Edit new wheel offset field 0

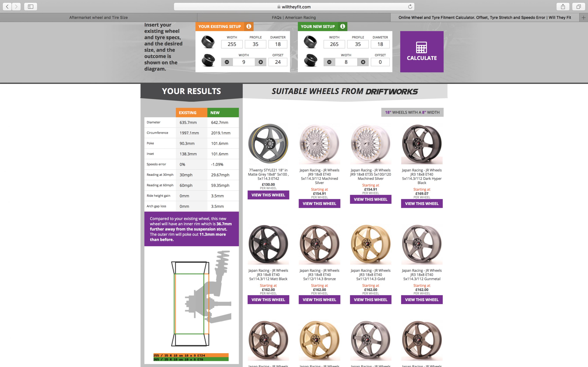(380, 62)
